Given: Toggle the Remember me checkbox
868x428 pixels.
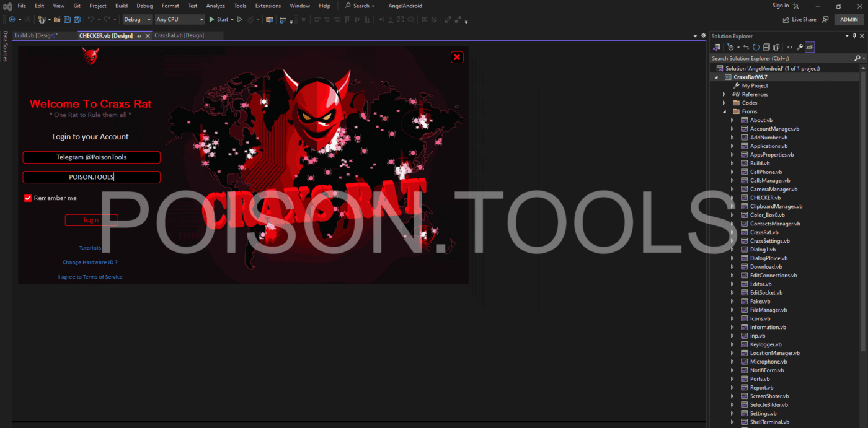Looking at the screenshot, I should tap(28, 198).
